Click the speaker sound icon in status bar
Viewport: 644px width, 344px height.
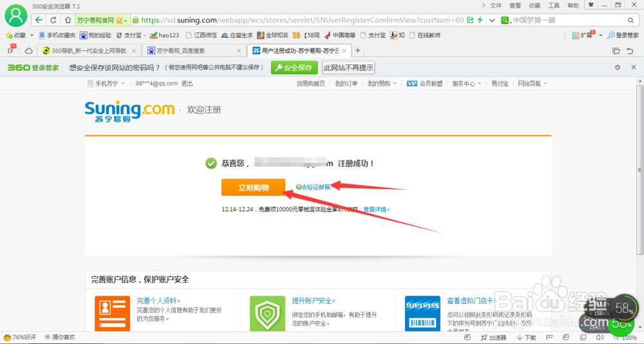coord(600,338)
